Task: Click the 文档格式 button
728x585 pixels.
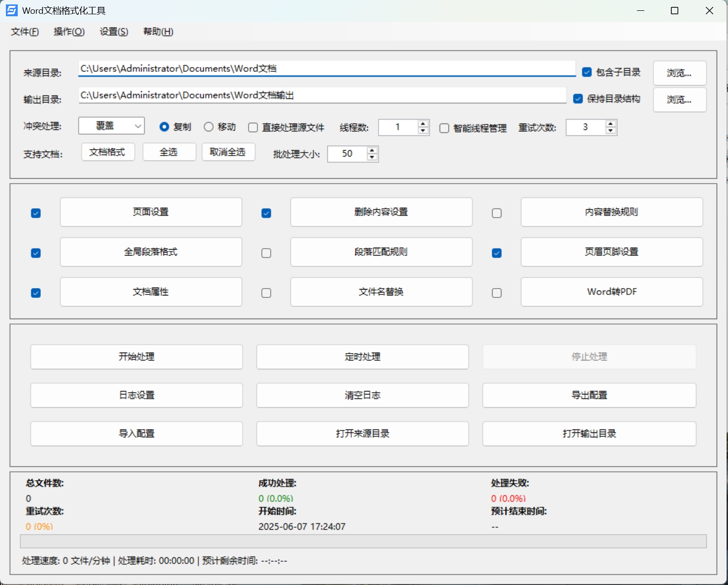Action: (x=108, y=152)
